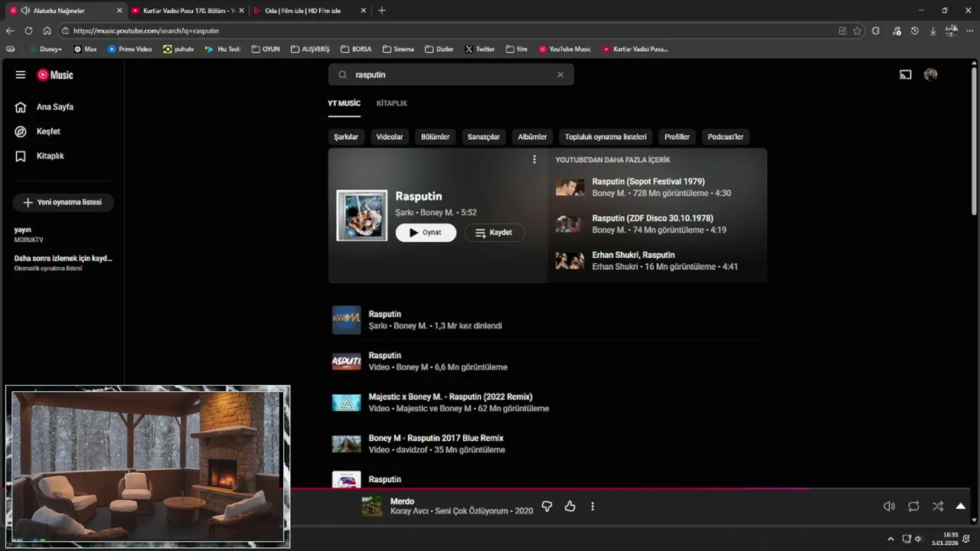Open a new browser tab

point(382,11)
